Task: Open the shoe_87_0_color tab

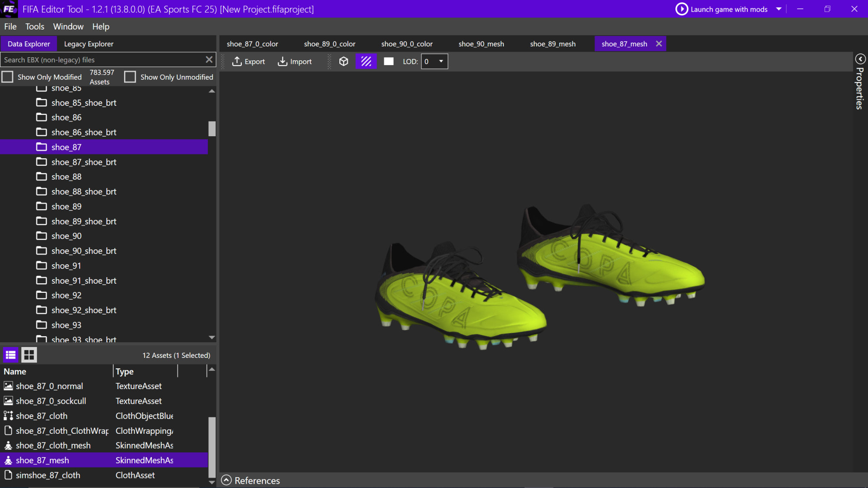Action: click(x=252, y=44)
